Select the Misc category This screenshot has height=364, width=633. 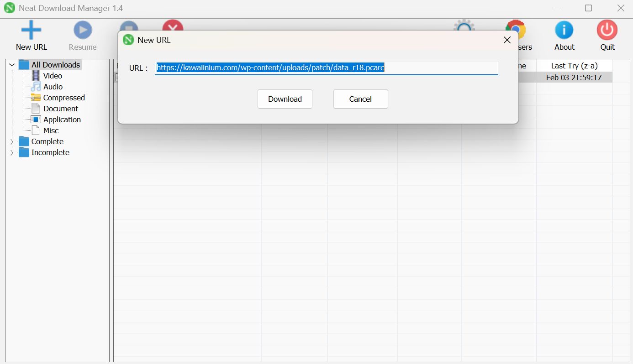point(51,130)
